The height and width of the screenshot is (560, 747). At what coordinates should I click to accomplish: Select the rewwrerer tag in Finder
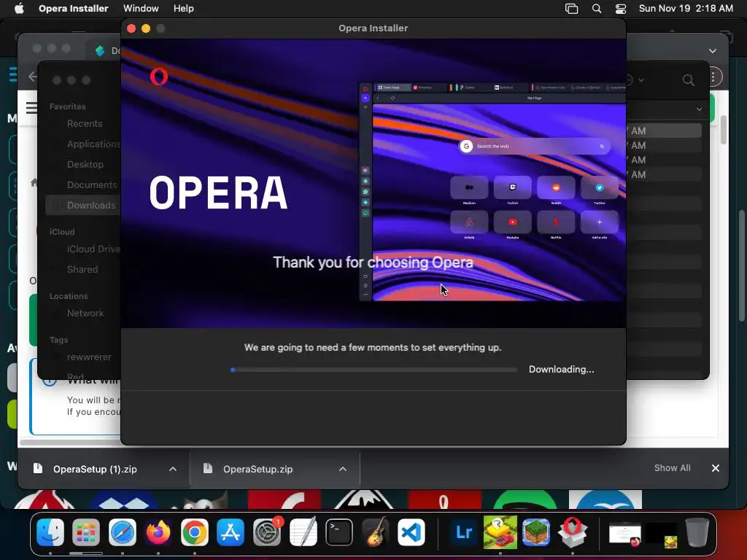click(88, 357)
